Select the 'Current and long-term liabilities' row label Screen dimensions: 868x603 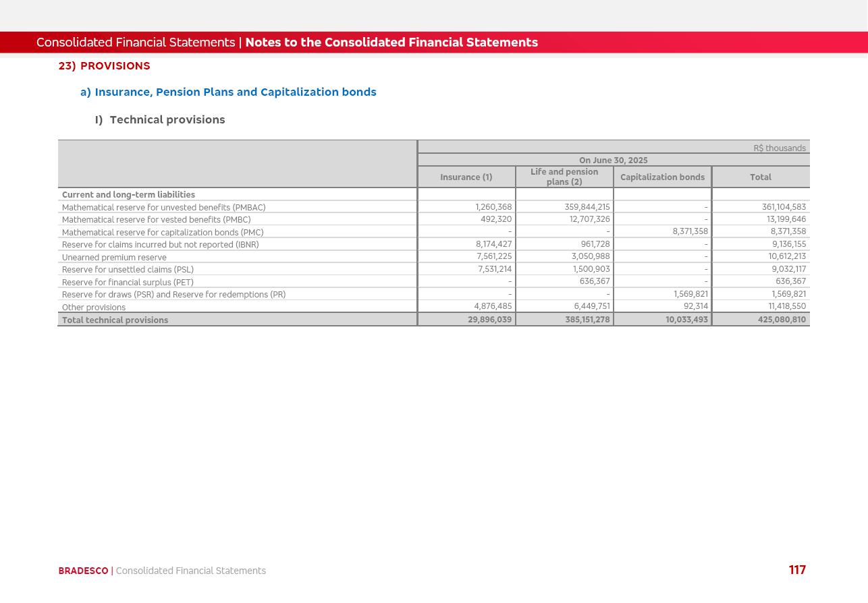click(x=128, y=195)
